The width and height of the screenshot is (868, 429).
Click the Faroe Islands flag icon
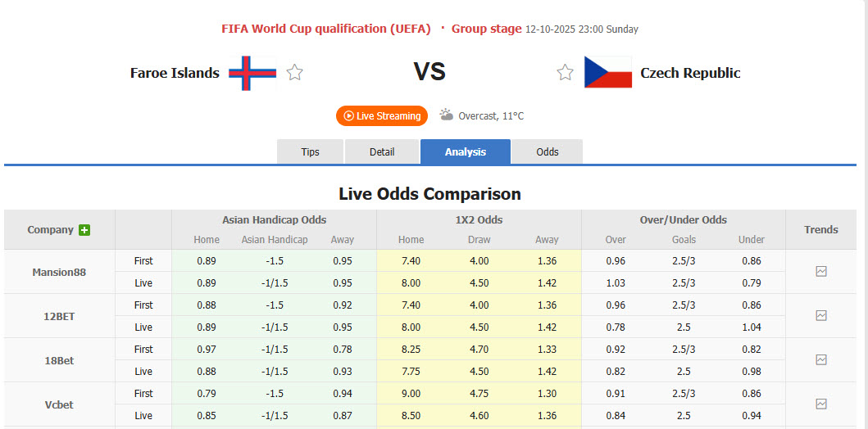click(252, 73)
